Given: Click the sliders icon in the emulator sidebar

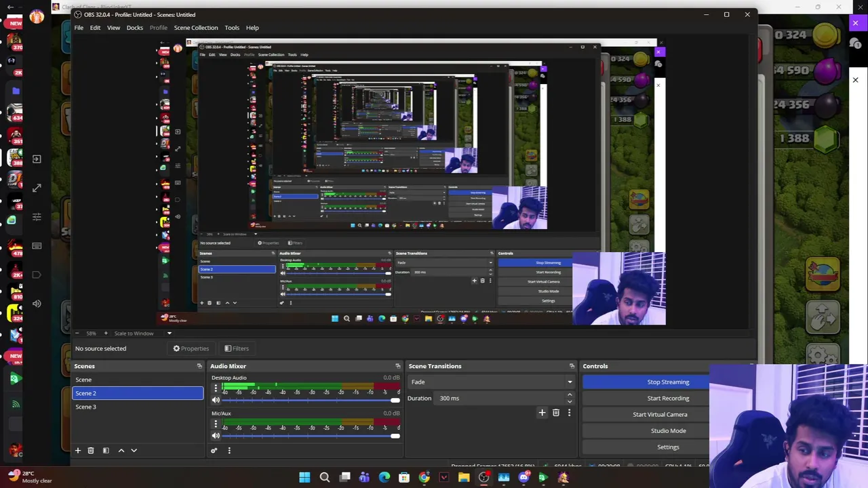Looking at the screenshot, I should point(37,217).
